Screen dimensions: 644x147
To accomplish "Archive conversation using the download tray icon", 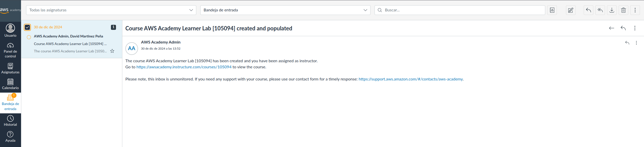I will point(612,10).
